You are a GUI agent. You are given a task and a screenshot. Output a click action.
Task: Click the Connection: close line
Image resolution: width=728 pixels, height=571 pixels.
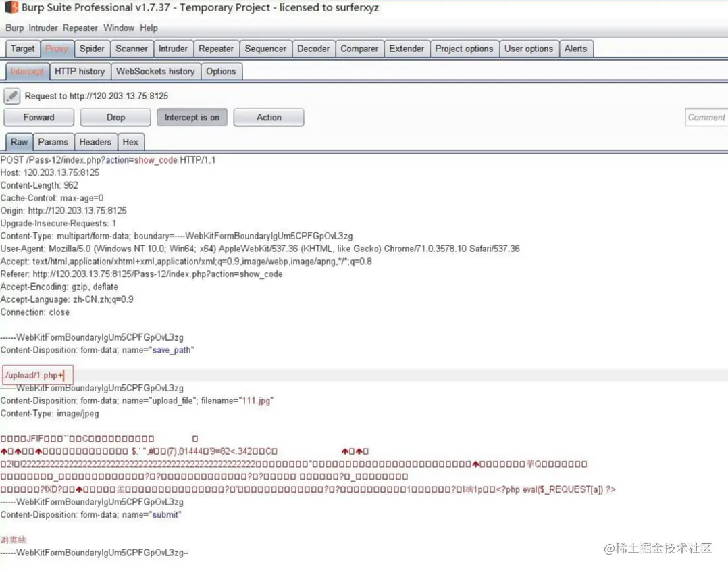(x=35, y=312)
